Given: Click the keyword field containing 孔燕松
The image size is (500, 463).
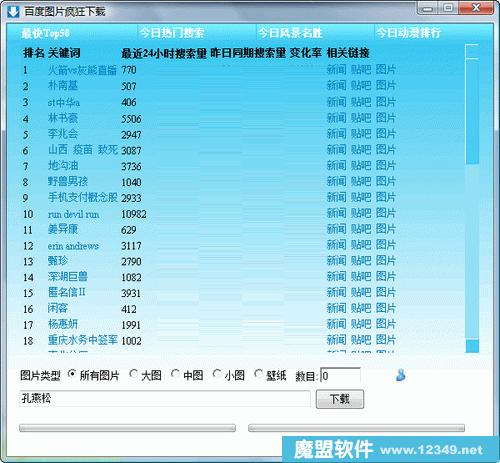Looking at the screenshot, I should pyautogui.click(x=165, y=398).
